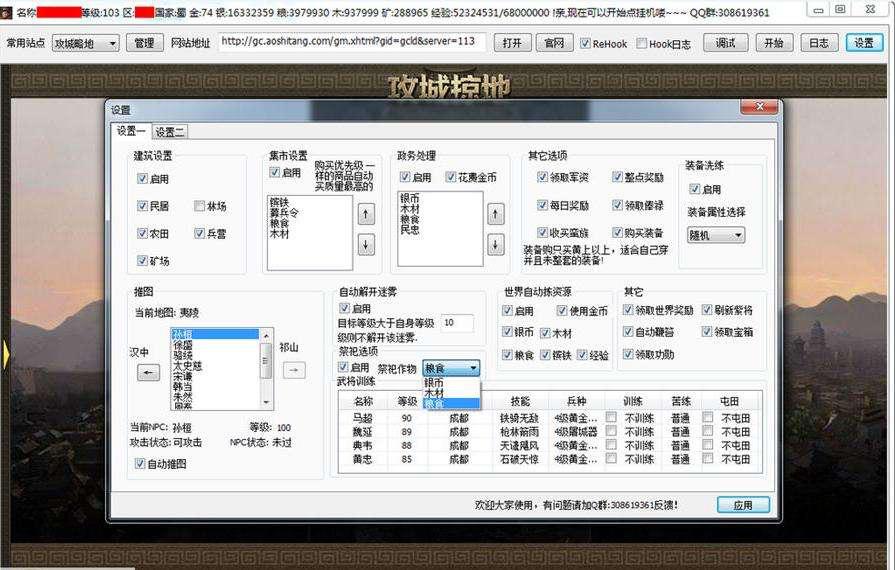Click the 网站地址 URL input field

coord(350,42)
